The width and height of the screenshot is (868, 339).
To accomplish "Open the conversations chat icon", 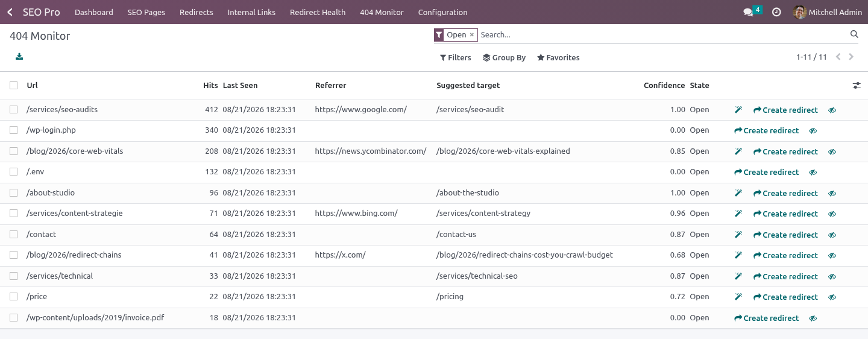I will (x=748, y=12).
